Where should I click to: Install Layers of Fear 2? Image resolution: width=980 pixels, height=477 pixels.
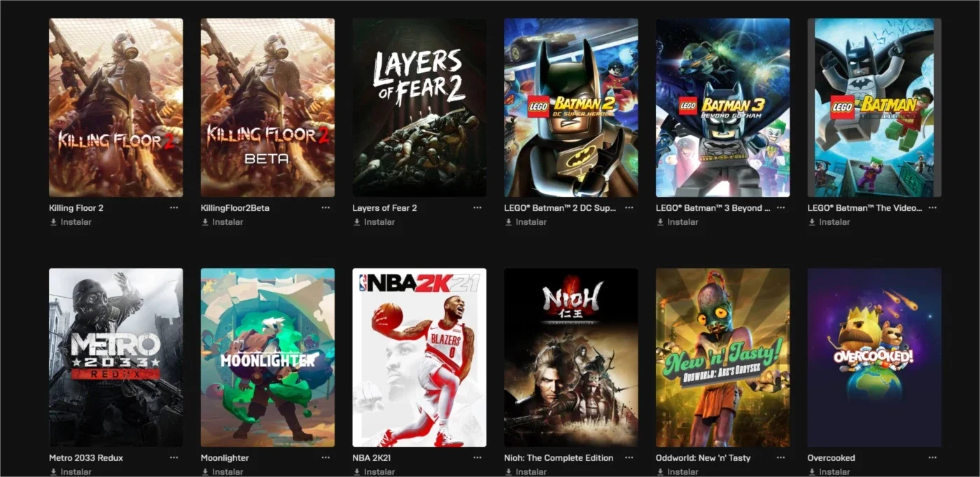click(x=374, y=222)
